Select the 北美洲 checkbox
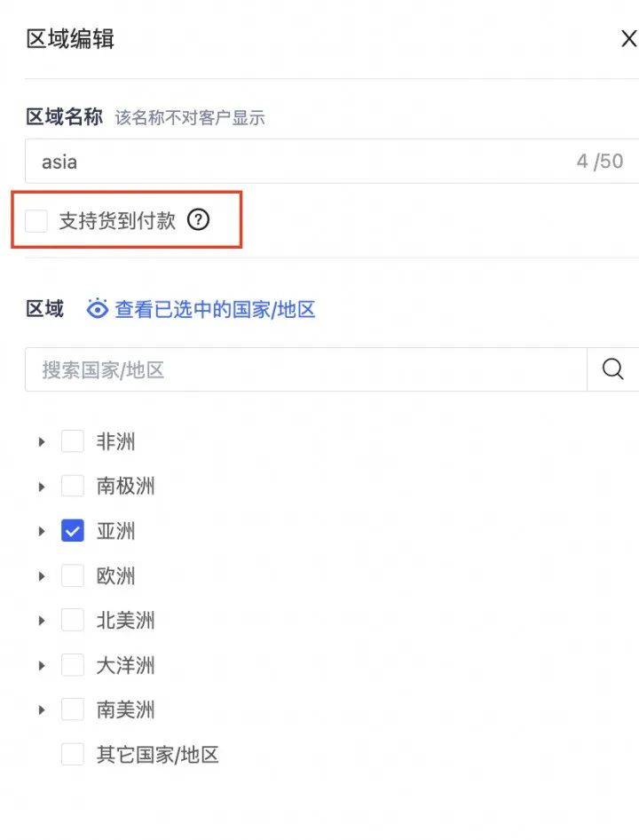The image size is (639, 840). click(x=72, y=621)
